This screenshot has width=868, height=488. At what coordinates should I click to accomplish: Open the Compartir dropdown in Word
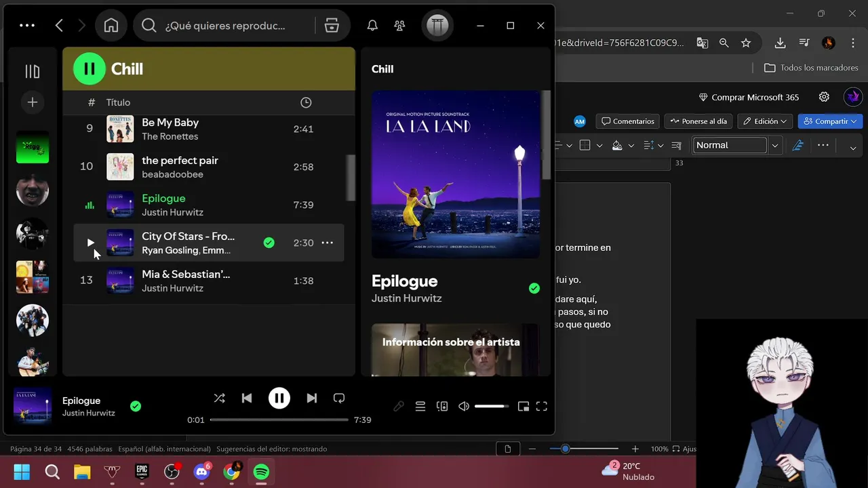point(829,121)
